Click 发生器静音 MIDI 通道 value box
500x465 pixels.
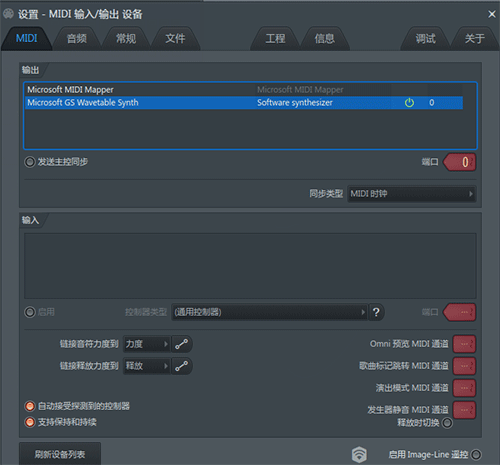click(464, 410)
